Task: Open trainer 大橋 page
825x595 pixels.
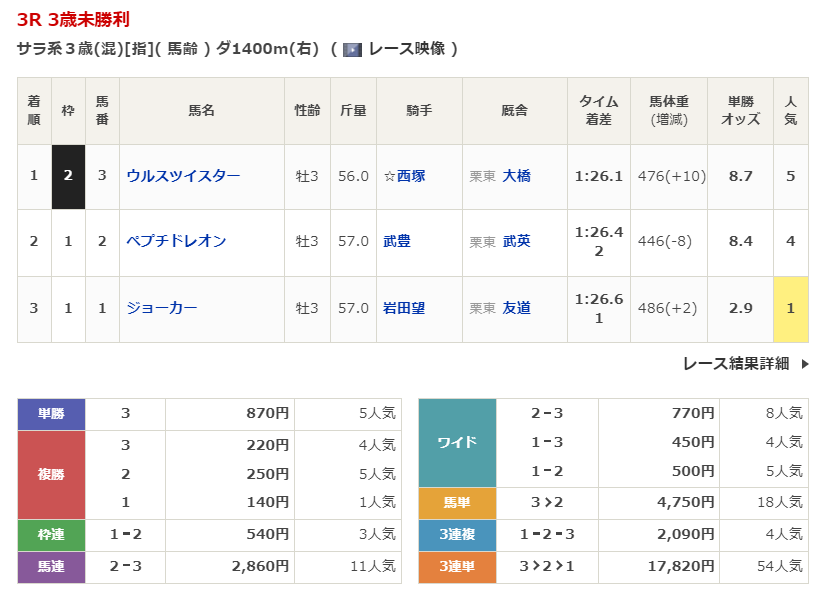Action: coord(516,176)
